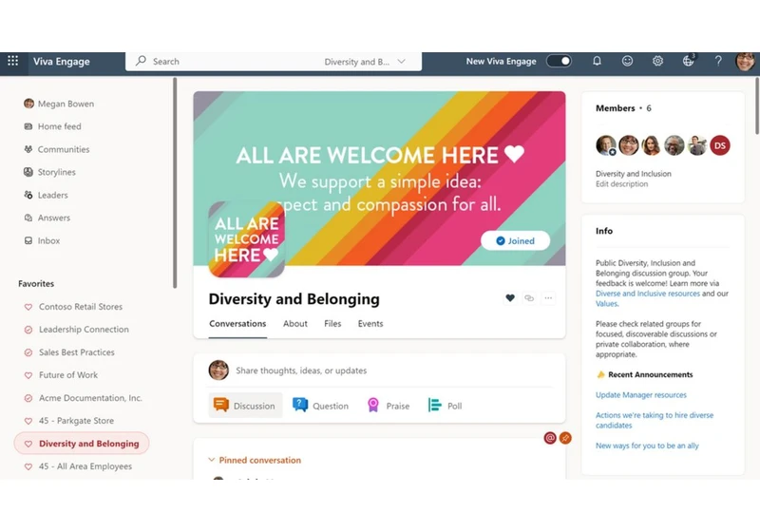Image resolution: width=760 pixels, height=532 pixels.
Task: Open Actions we're taking to hire diverse candidates
Action: pos(655,420)
